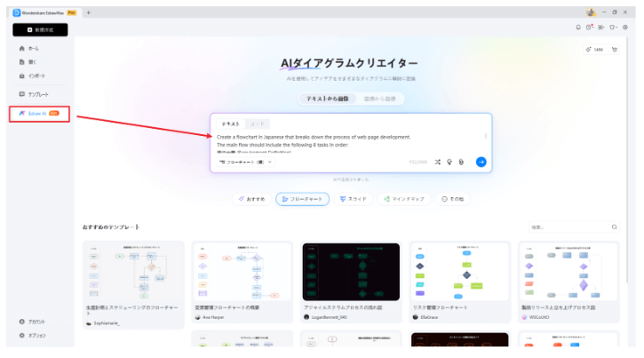The image size is (644, 358).
Task: Expand the フローチャート type dropdown
Action: tap(247, 162)
